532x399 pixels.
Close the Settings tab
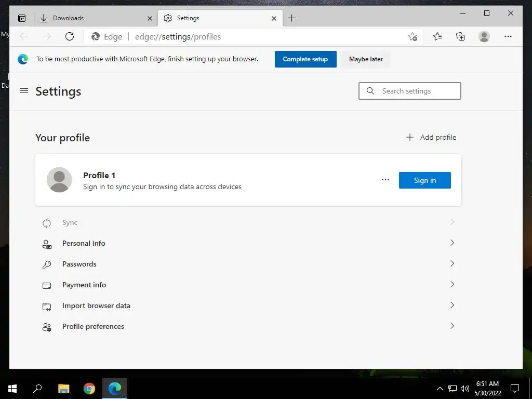pyautogui.click(x=274, y=18)
